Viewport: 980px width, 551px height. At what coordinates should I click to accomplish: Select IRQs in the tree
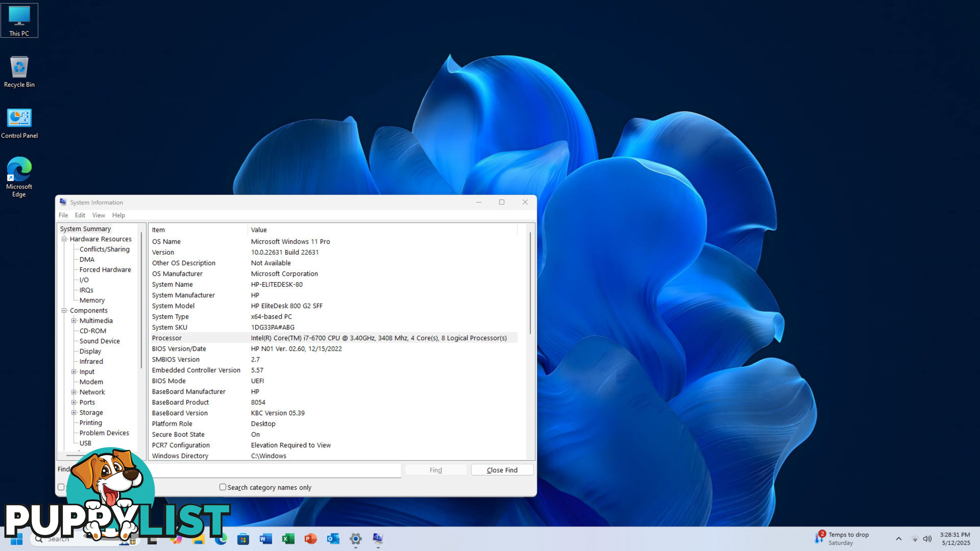pyautogui.click(x=86, y=290)
